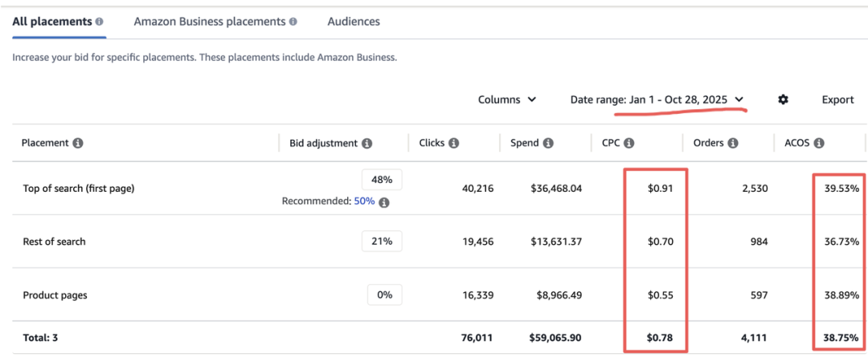Expand the Date range selector
868x362 pixels.
pyautogui.click(x=657, y=100)
